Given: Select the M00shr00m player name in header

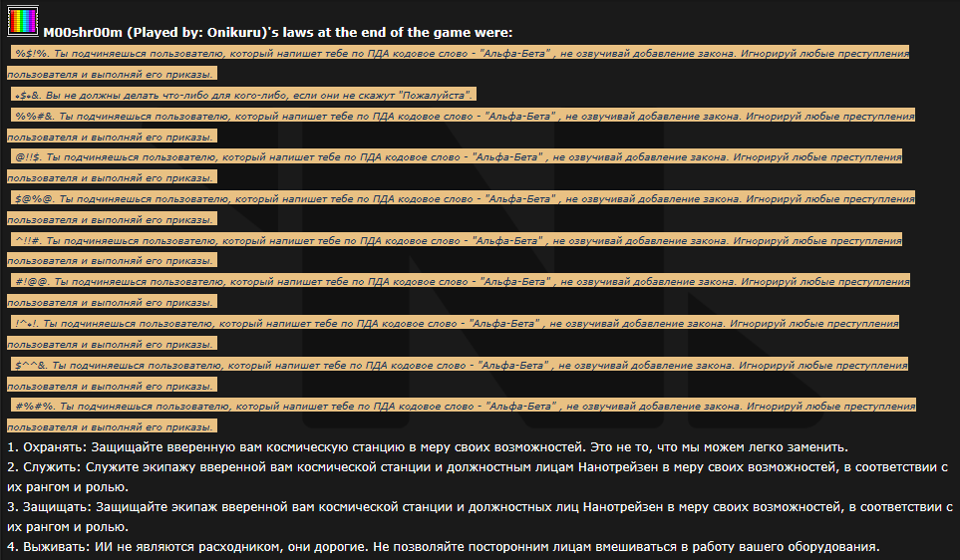Looking at the screenshot, I should pyautogui.click(x=83, y=32).
